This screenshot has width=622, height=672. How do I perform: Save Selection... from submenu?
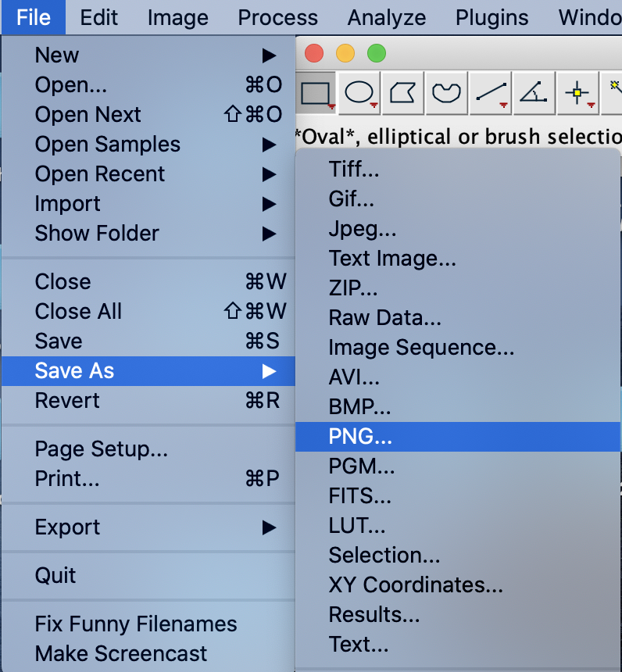tap(458, 556)
